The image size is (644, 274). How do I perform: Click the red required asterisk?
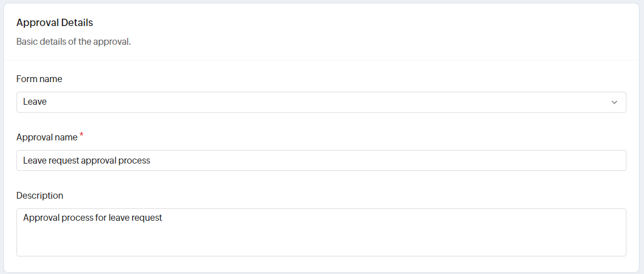pos(82,135)
